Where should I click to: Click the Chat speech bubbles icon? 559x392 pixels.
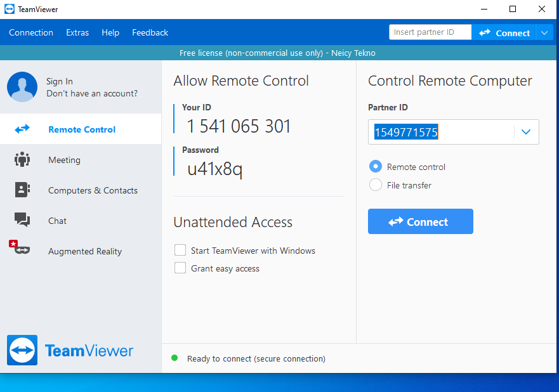(22, 219)
